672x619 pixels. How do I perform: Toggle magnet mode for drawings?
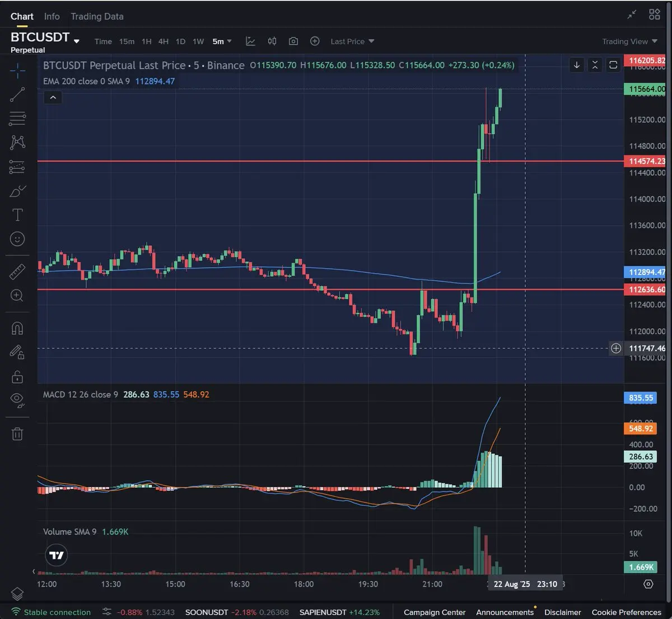pyautogui.click(x=17, y=328)
